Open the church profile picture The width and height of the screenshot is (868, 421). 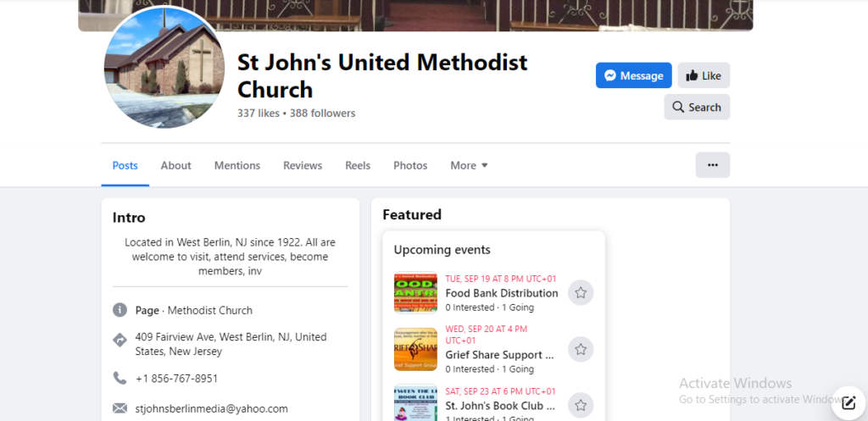pyautogui.click(x=164, y=69)
